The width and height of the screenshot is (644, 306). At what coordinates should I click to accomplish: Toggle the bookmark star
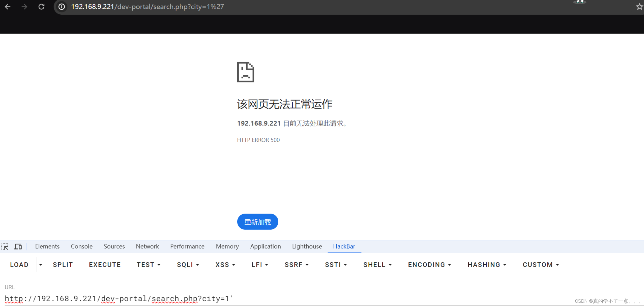(x=639, y=7)
